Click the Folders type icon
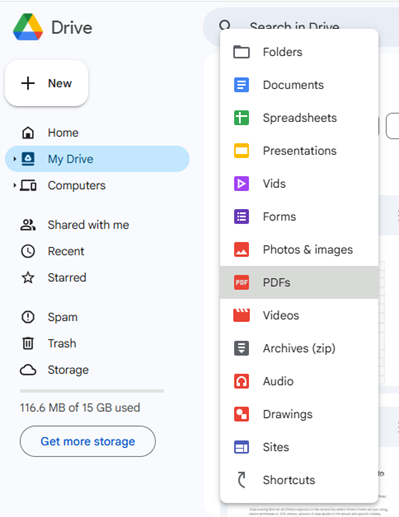Screen dimensions: 399x517 pos(241,52)
